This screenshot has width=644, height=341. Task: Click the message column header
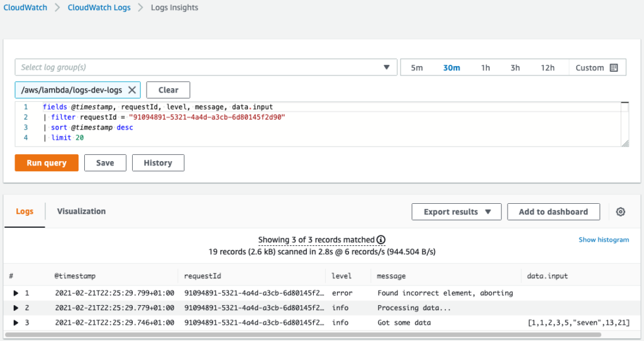click(391, 276)
